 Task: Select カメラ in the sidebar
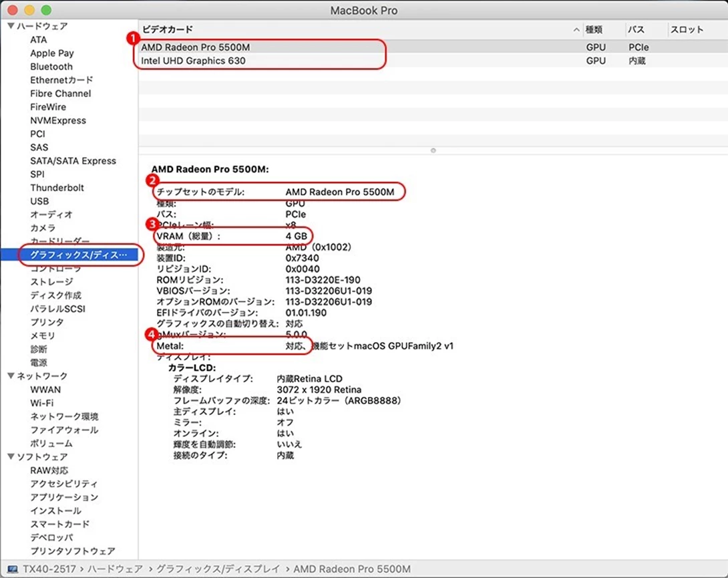click(x=43, y=228)
